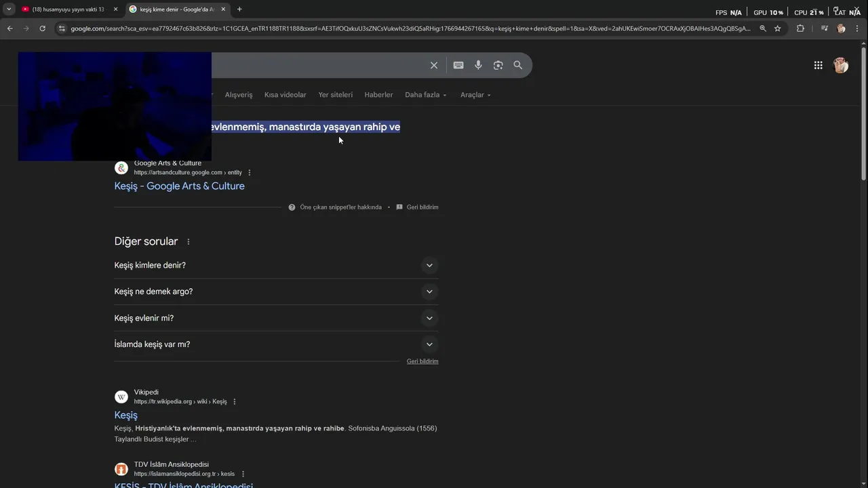
Task: Open more options for TDV İslâm Ansiklopedisi result
Action: [243, 474]
